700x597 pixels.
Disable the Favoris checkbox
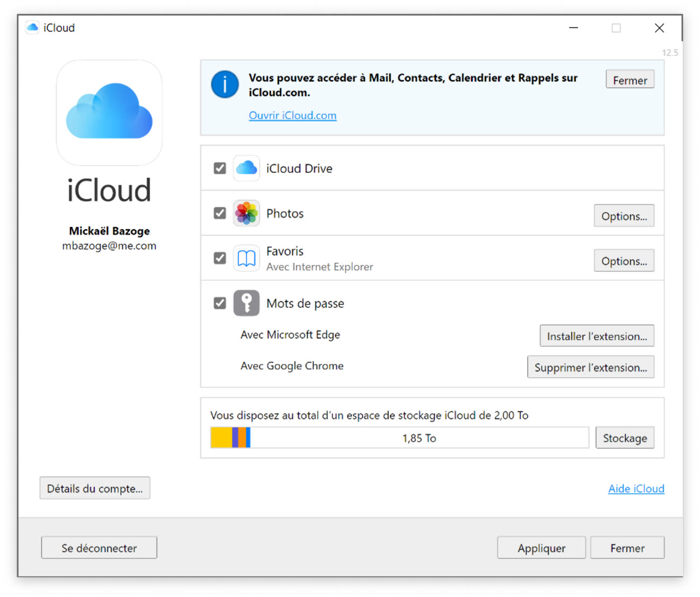coord(220,258)
